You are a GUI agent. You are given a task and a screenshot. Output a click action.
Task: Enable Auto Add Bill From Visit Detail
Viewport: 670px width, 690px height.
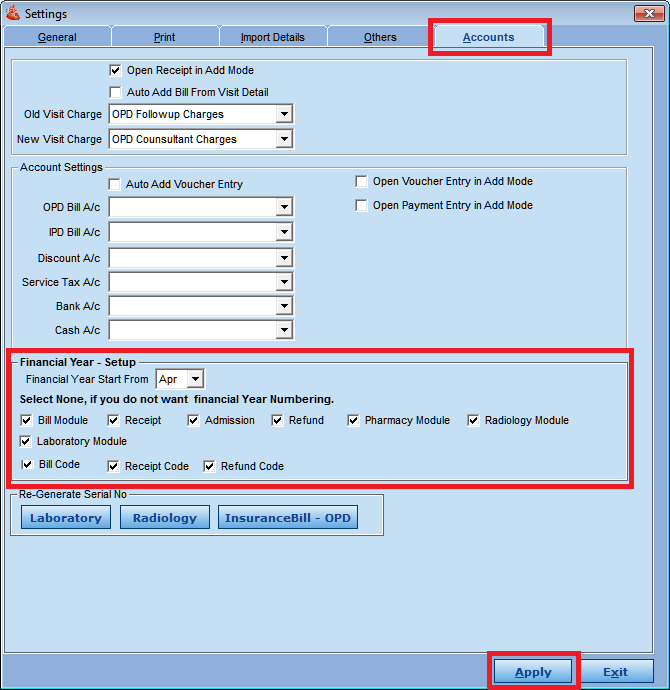115,92
